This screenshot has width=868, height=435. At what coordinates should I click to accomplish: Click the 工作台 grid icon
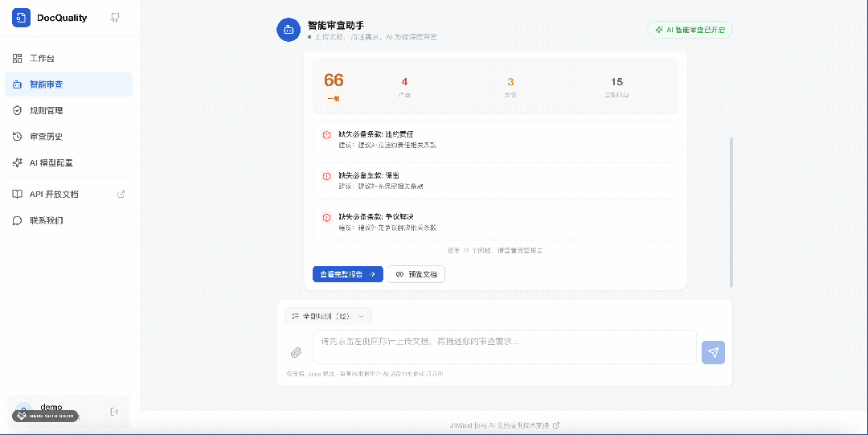pos(17,58)
